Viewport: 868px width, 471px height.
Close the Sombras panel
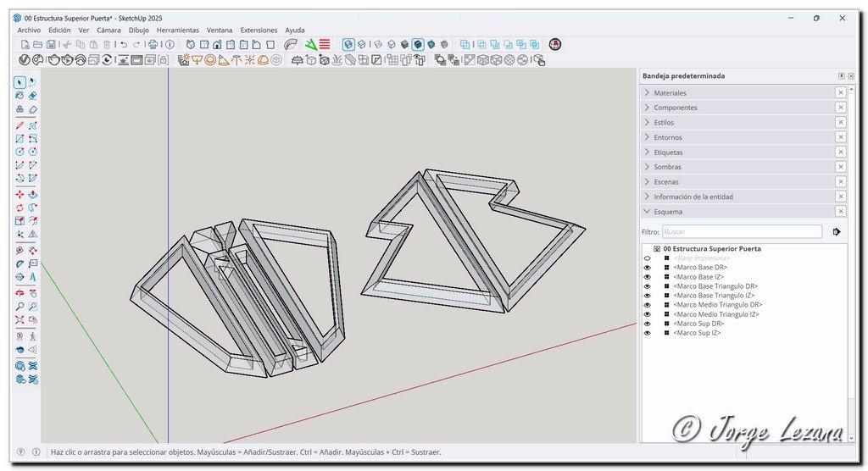click(x=840, y=167)
